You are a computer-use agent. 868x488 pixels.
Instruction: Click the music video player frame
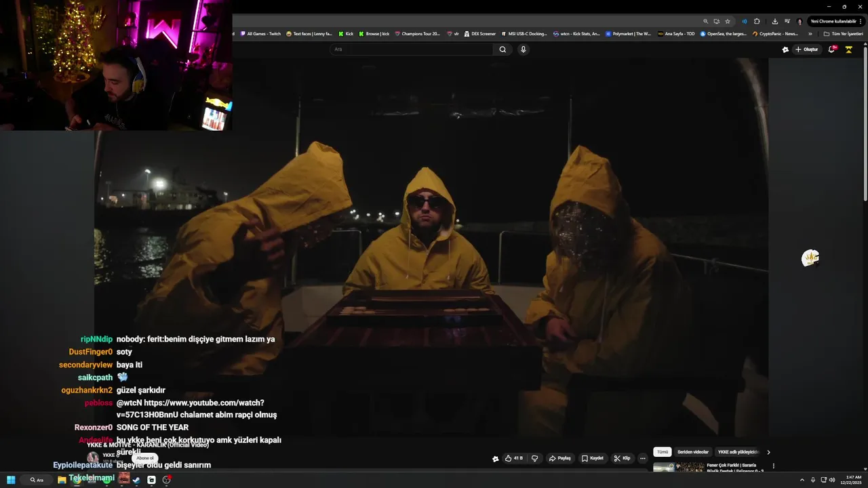(431, 247)
